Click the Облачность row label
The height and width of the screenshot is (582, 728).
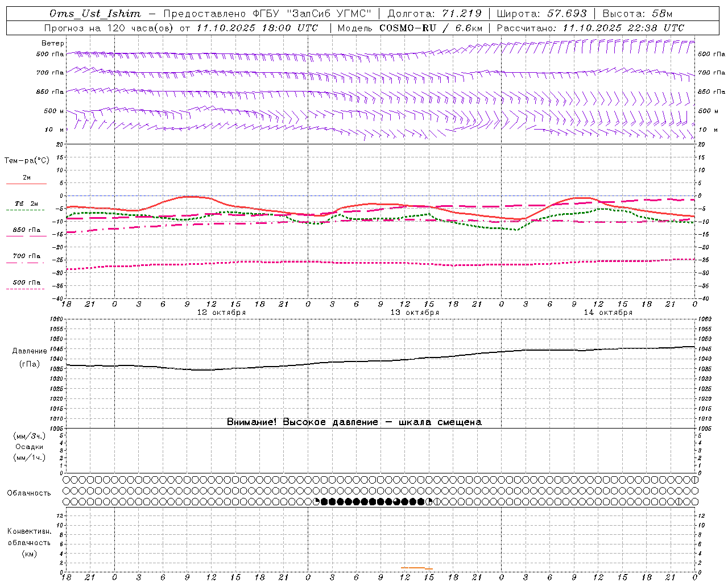pyautogui.click(x=29, y=493)
